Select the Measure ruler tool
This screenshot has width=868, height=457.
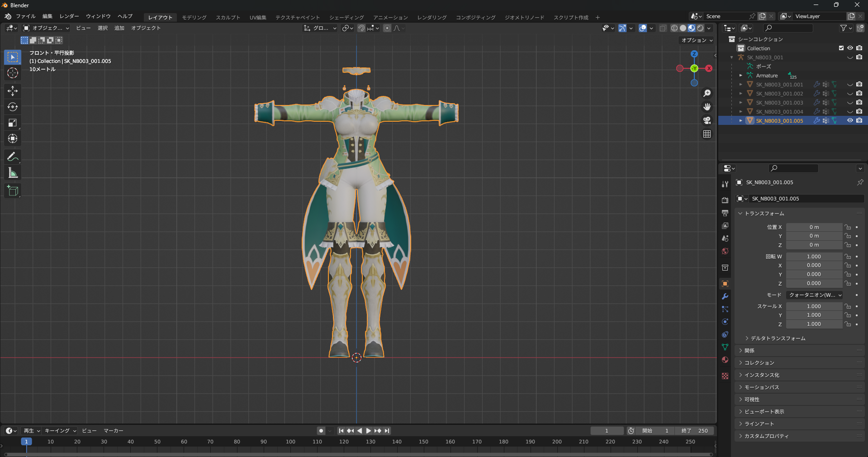click(13, 173)
